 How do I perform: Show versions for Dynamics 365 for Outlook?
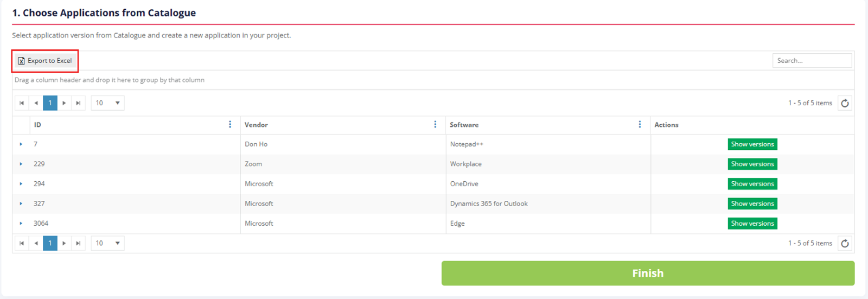752,203
